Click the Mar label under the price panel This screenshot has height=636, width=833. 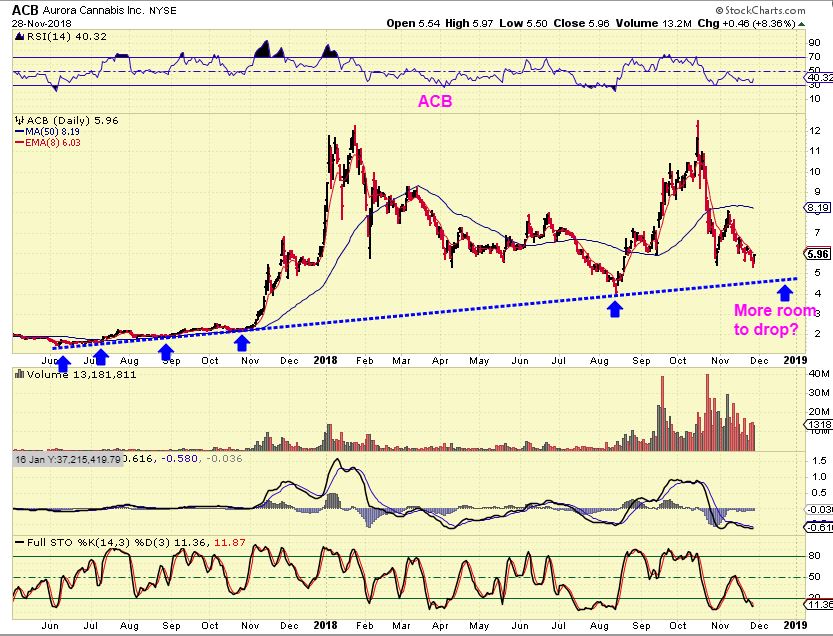[x=402, y=360]
